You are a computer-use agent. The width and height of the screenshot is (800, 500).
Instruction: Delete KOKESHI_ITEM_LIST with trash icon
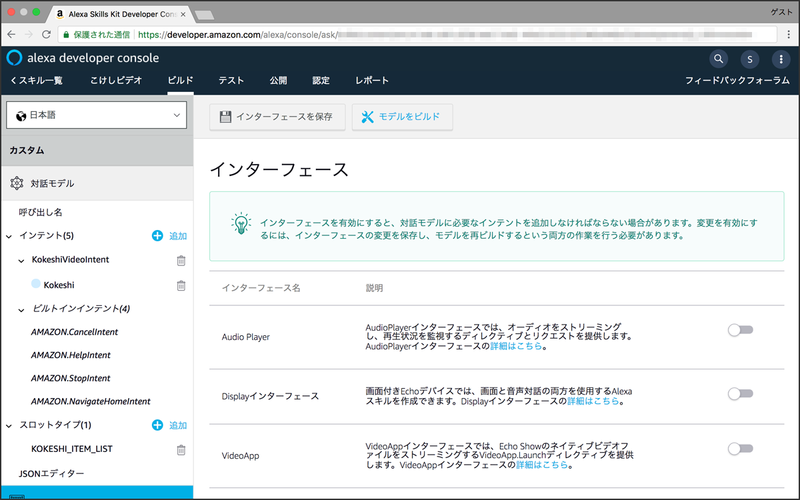181,449
